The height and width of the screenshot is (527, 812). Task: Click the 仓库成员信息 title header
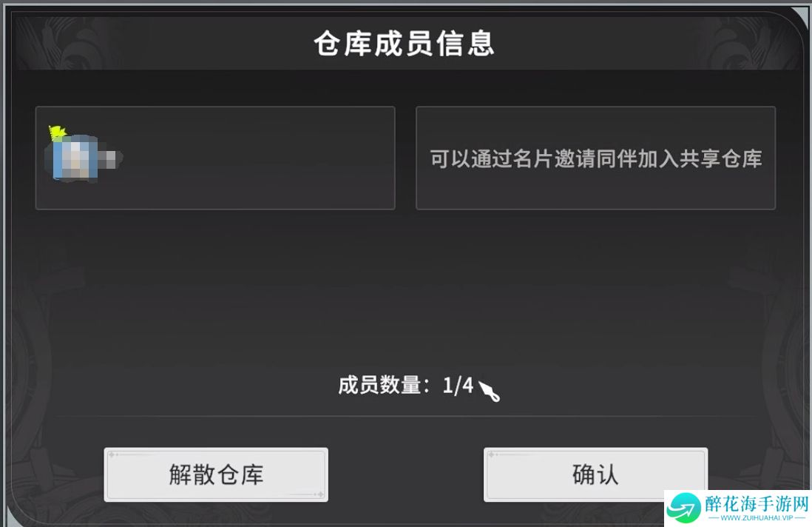[404, 43]
